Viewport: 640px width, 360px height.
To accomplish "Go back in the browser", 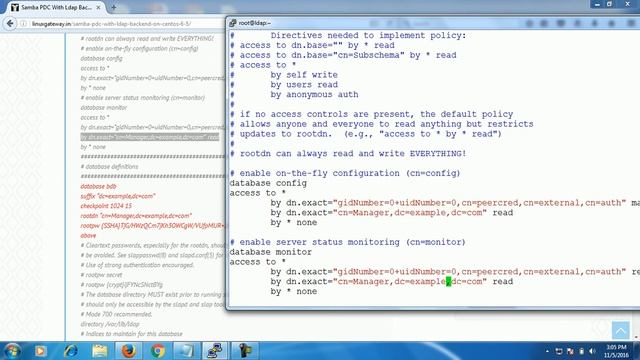I will pyautogui.click(x=10, y=24).
